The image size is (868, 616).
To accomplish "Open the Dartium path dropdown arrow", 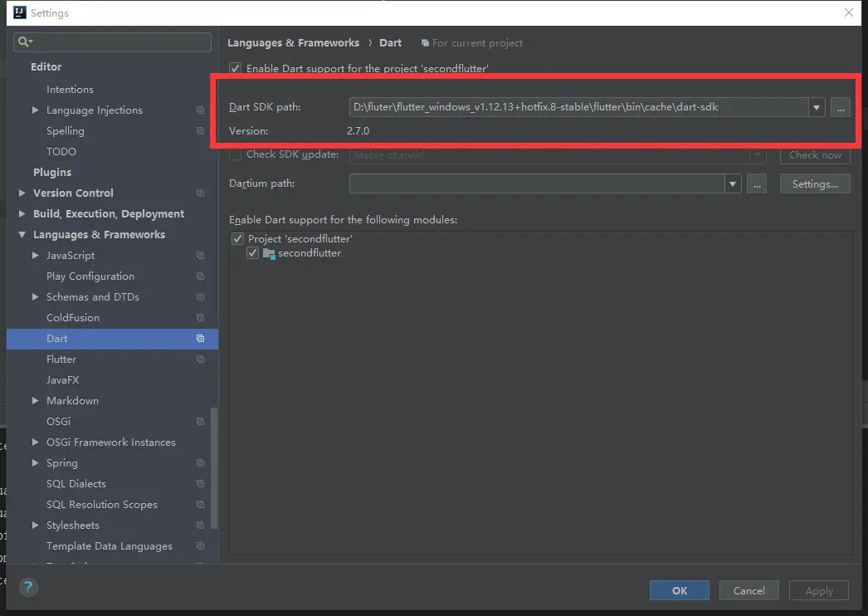I will click(733, 184).
